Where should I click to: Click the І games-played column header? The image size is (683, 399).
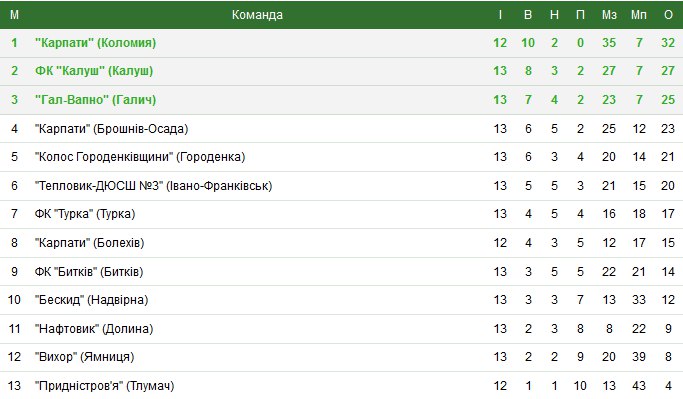tap(500, 15)
